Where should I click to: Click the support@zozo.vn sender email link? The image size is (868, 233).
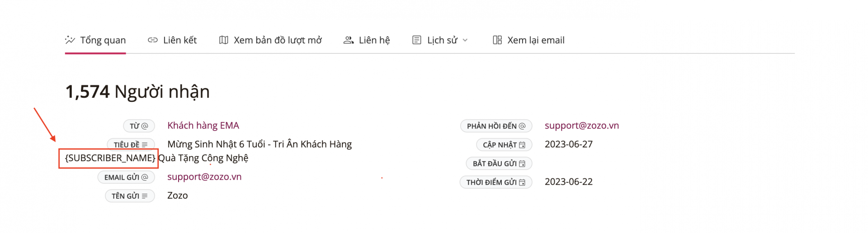(x=204, y=176)
